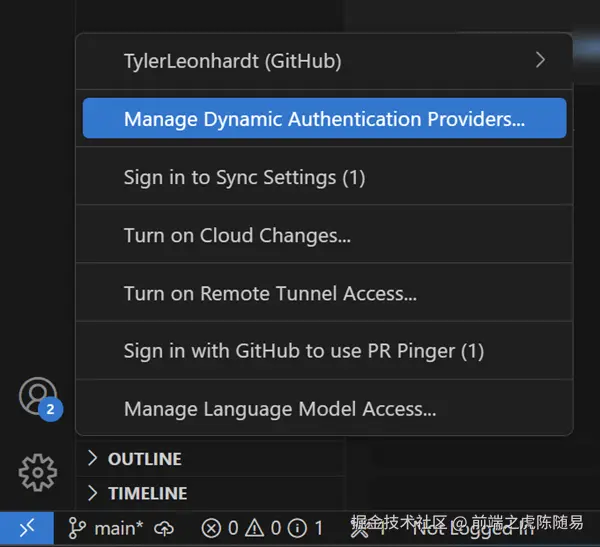
Task: Click the accounts badge showing 2
Action: (x=50, y=410)
